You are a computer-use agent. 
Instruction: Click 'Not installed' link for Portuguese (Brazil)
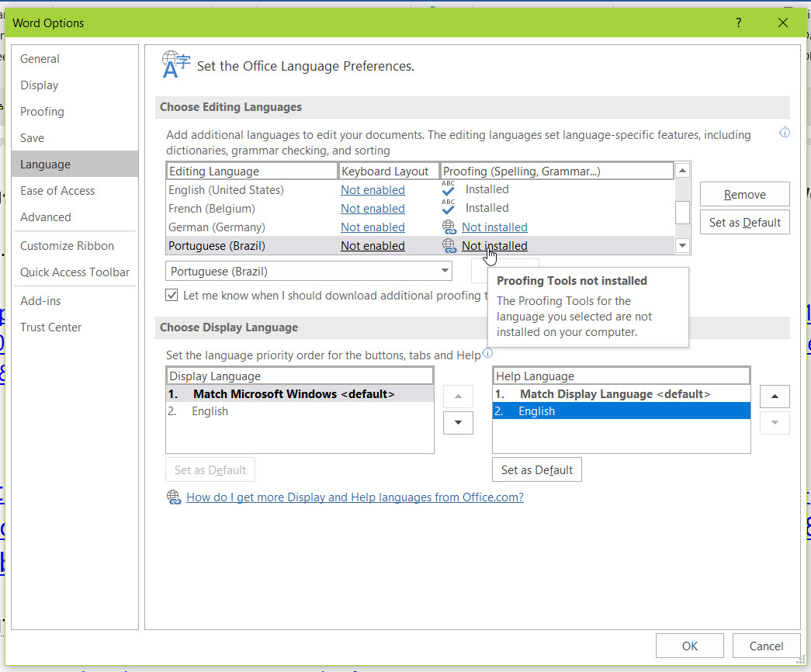pos(494,246)
